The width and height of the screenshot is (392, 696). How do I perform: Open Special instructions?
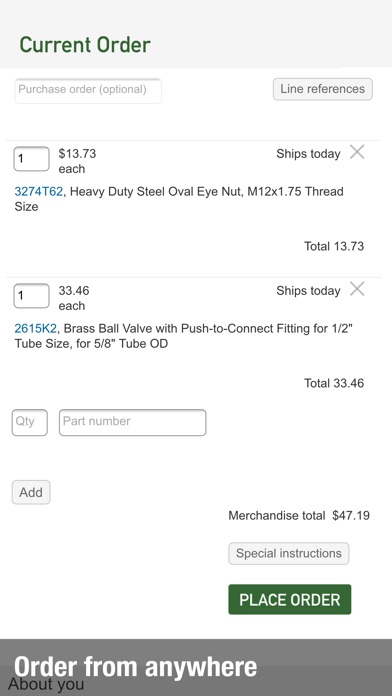coord(289,554)
